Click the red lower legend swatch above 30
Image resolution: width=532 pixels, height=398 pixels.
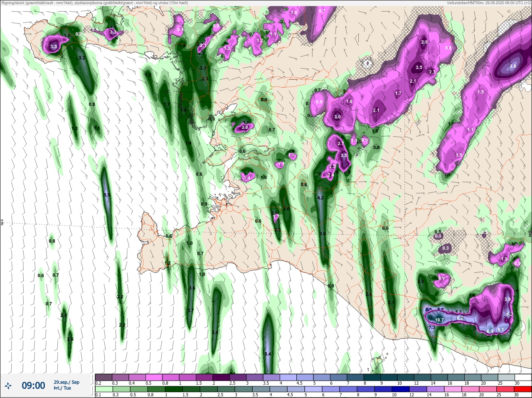click(522, 389)
